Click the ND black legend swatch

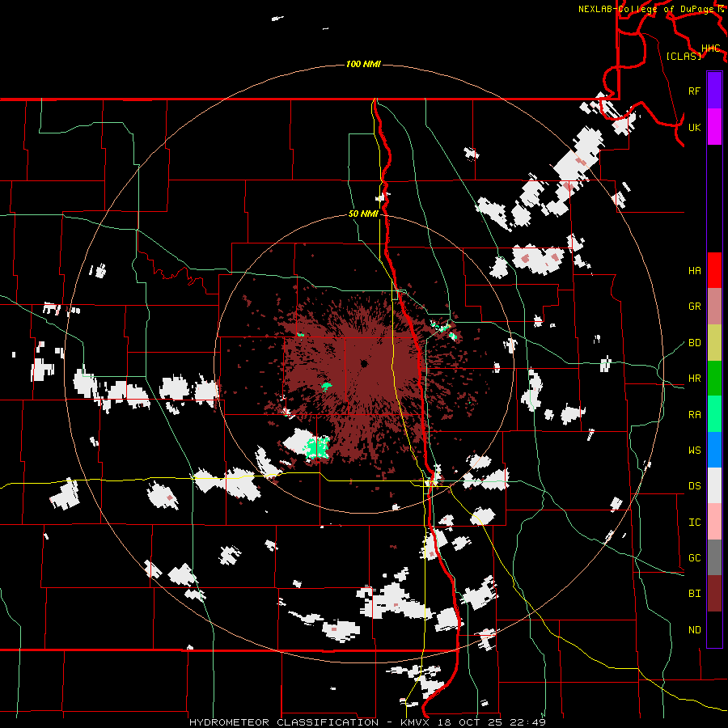click(714, 629)
